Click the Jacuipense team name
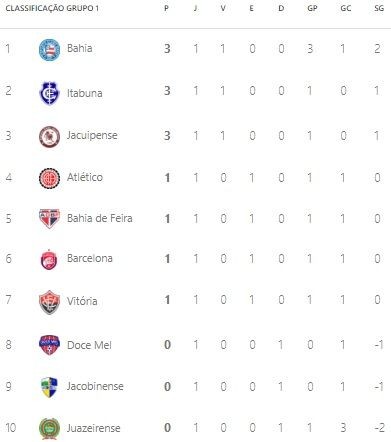The width and height of the screenshot is (391, 442). point(92,135)
